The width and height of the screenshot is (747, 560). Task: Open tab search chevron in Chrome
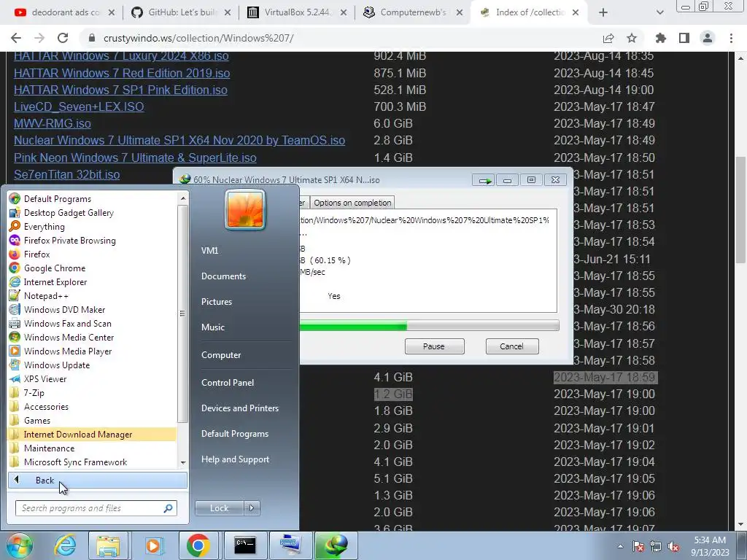[659, 12]
